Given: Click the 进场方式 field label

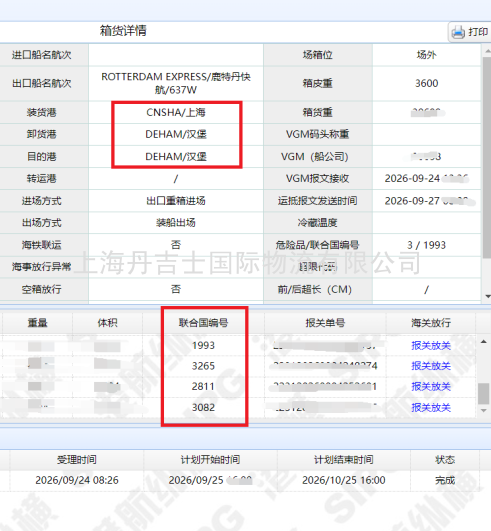Looking at the screenshot, I should tap(42, 201).
